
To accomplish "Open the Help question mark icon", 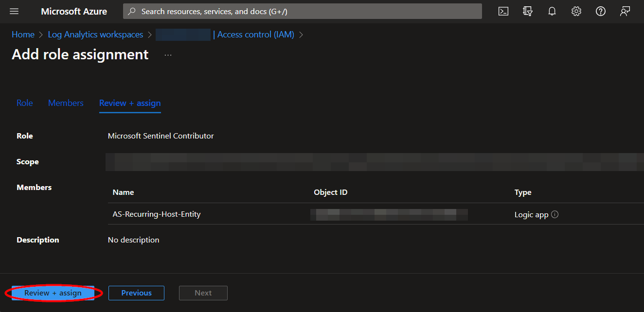I will 601,11.
